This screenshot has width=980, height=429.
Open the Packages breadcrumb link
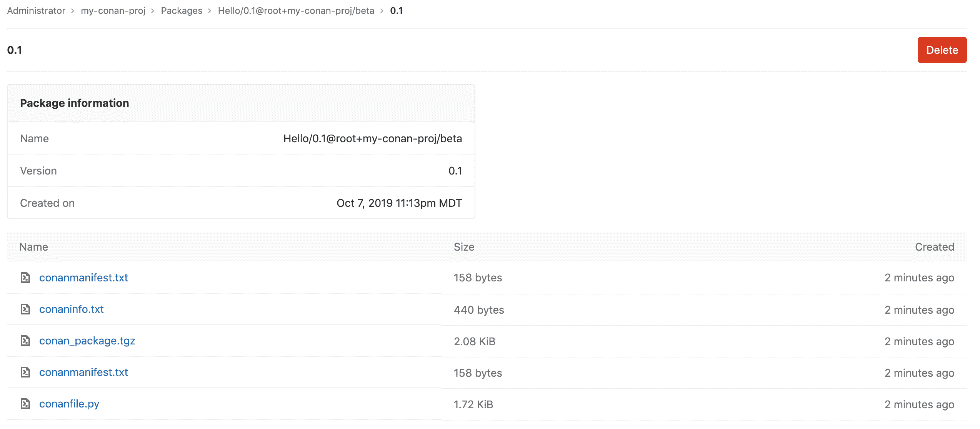point(181,10)
